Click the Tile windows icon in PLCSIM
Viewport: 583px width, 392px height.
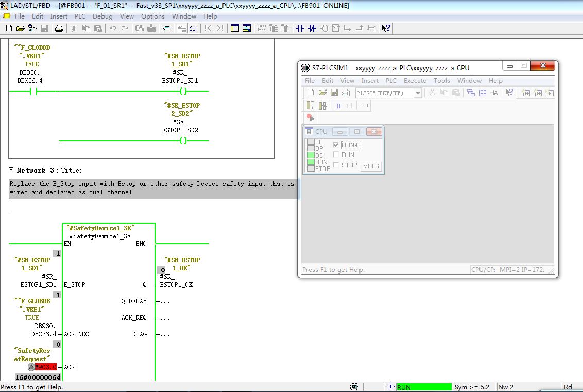coord(483,93)
